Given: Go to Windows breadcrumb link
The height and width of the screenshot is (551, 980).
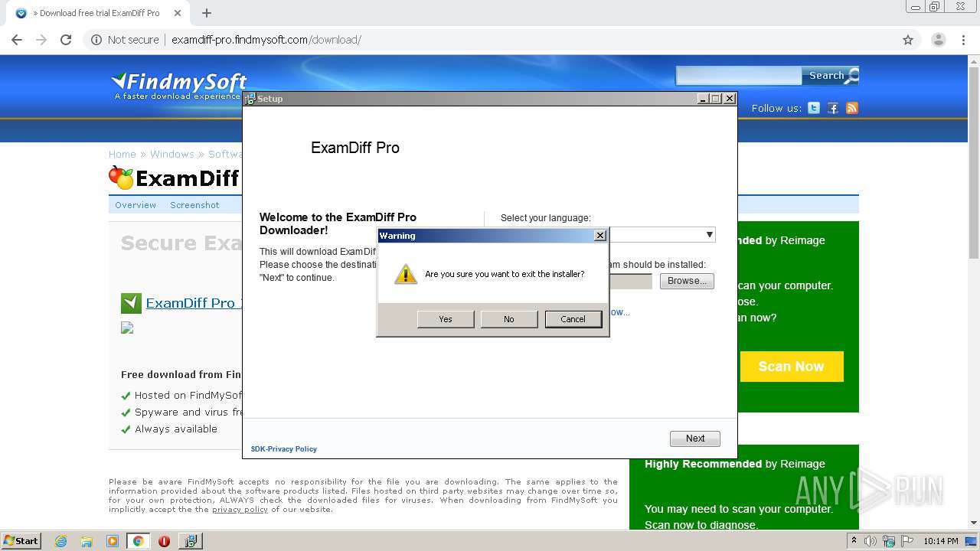Looking at the screenshot, I should click(x=171, y=154).
